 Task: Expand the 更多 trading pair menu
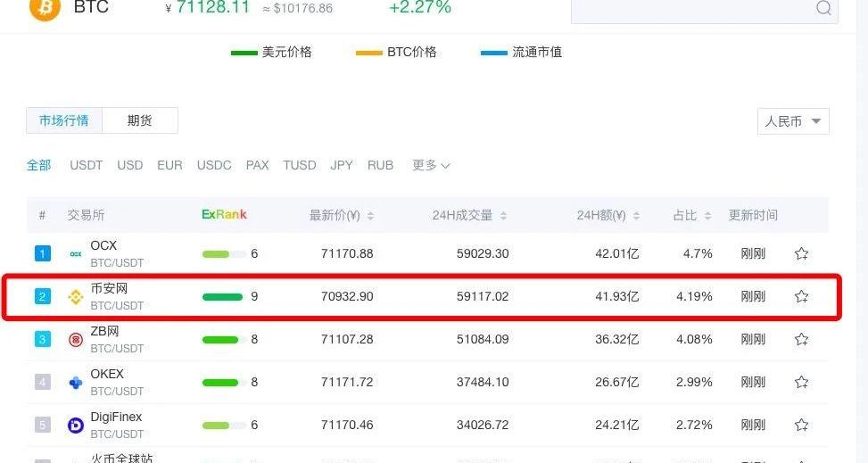tap(431, 165)
